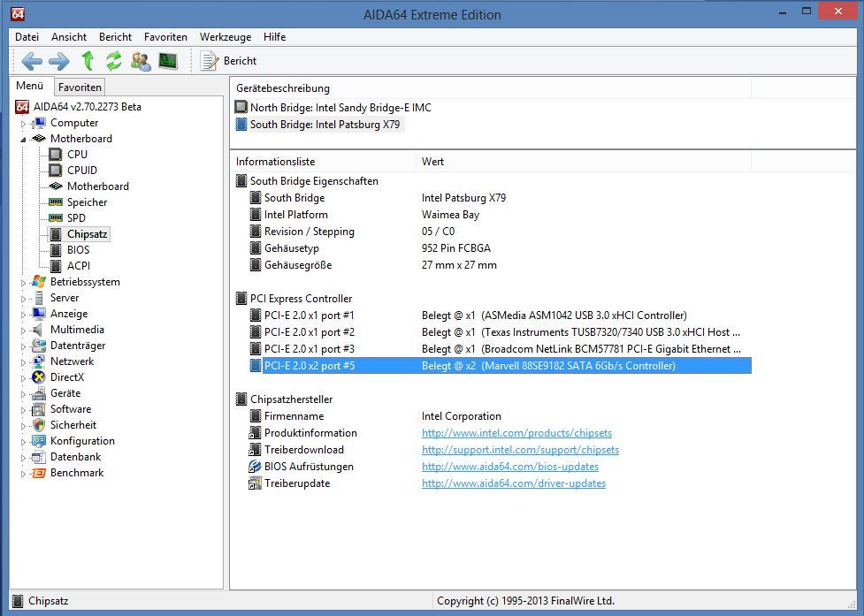Viewport: 864px width, 616px height.
Task: Open the aida64.com bios-updates link
Action: coord(510,467)
